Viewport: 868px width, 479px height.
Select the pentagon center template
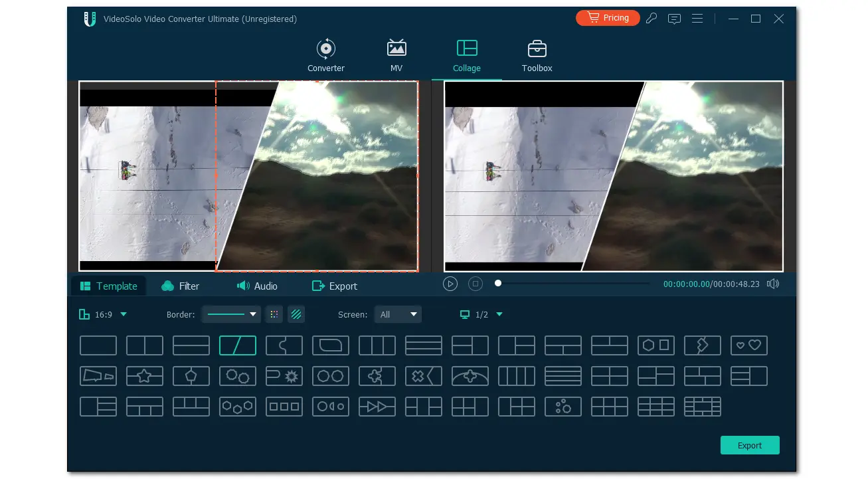click(191, 376)
